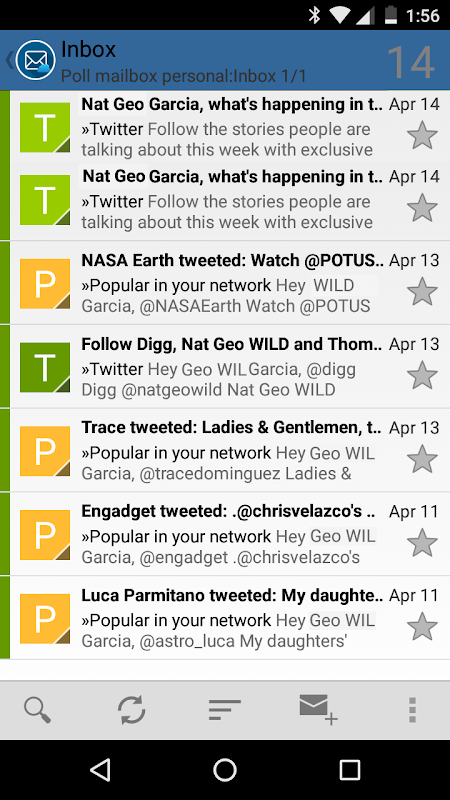
Task: Tap the unread count 14
Action: pyautogui.click(x=411, y=62)
